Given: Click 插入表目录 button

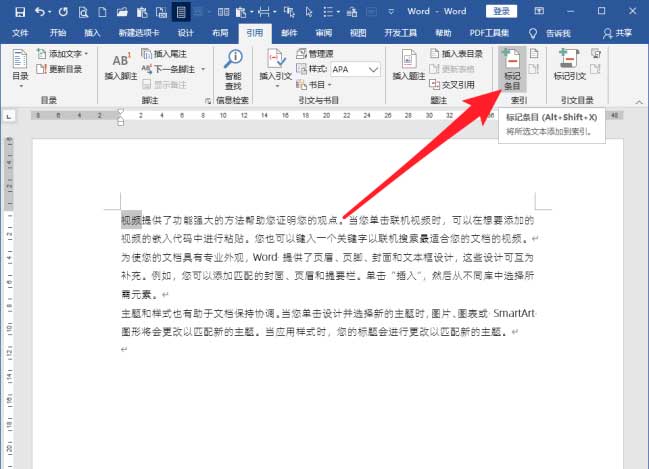Looking at the screenshot, I should coord(456,54).
